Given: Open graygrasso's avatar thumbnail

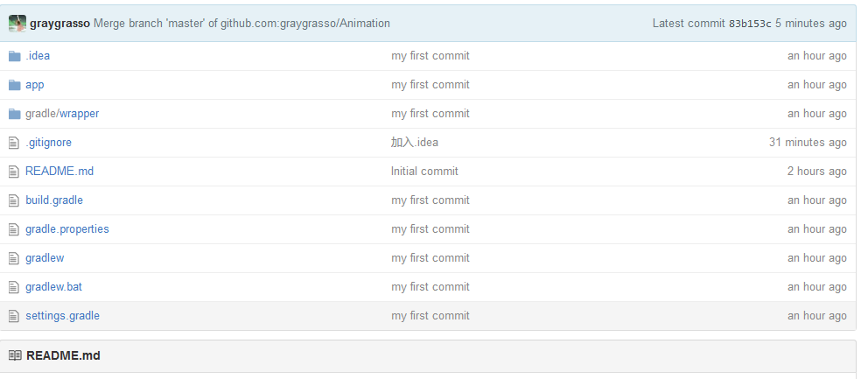Looking at the screenshot, I should (x=17, y=24).
